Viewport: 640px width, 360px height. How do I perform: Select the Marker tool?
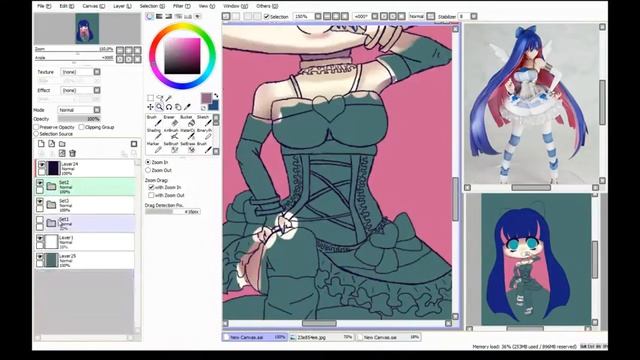click(154, 147)
